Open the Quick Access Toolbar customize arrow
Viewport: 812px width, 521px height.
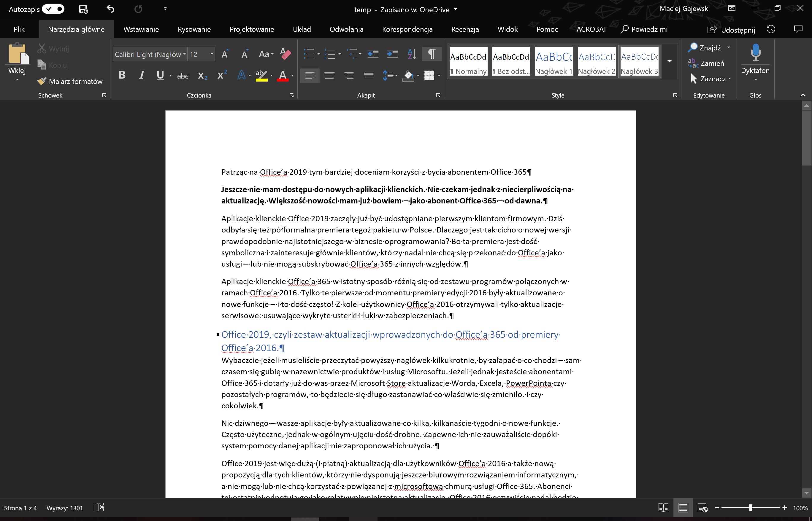pyautogui.click(x=165, y=9)
